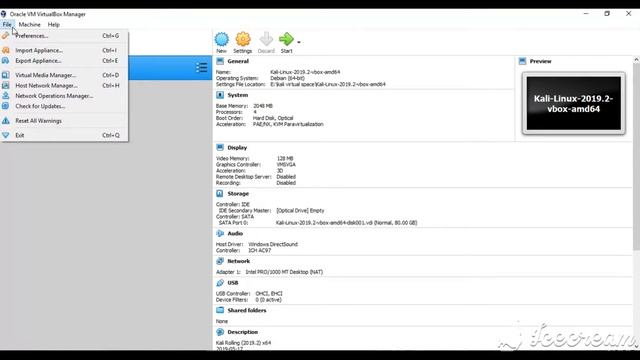Screen dimensions: 640x360
Task: Click the USB section icon
Action: point(220,282)
